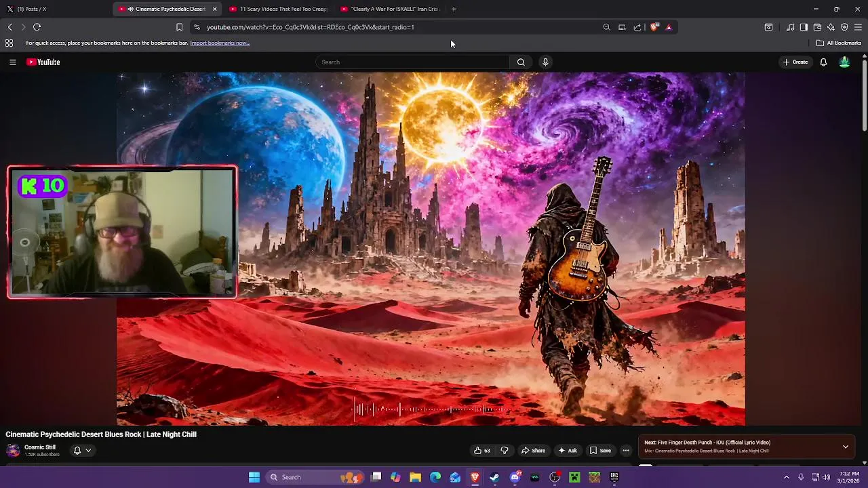The height and width of the screenshot is (488, 868).
Task: Toggle the Brave sidebar panel icon
Action: (804, 27)
